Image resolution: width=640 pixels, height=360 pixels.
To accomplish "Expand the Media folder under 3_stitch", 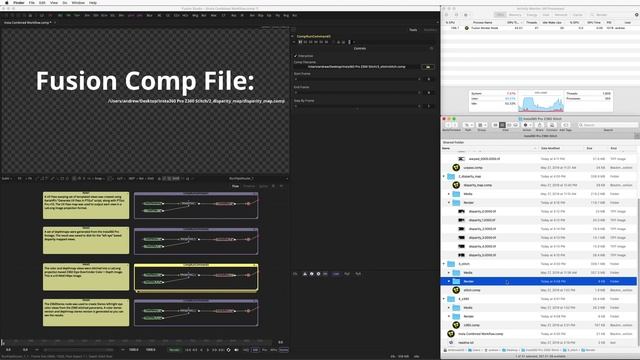I will click(449, 273).
